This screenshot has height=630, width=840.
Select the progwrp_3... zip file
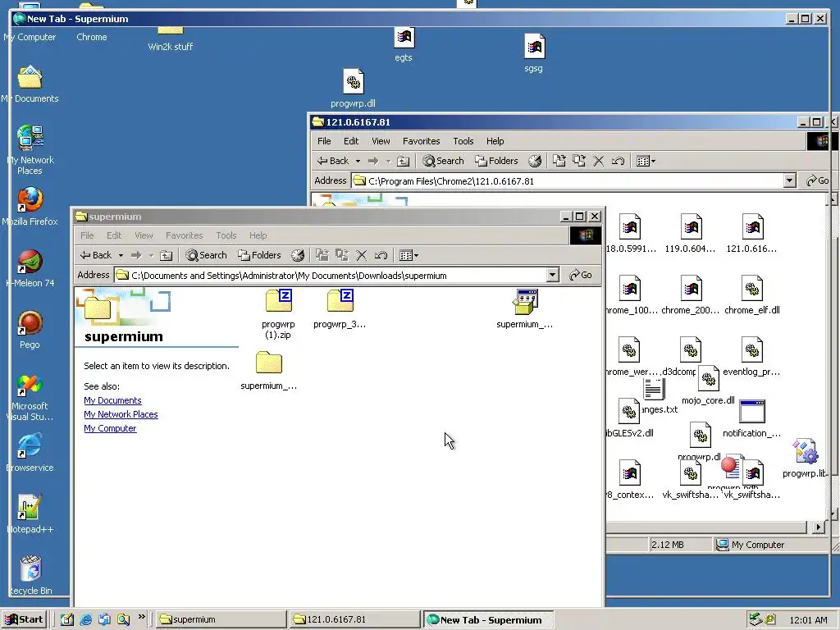tap(340, 308)
